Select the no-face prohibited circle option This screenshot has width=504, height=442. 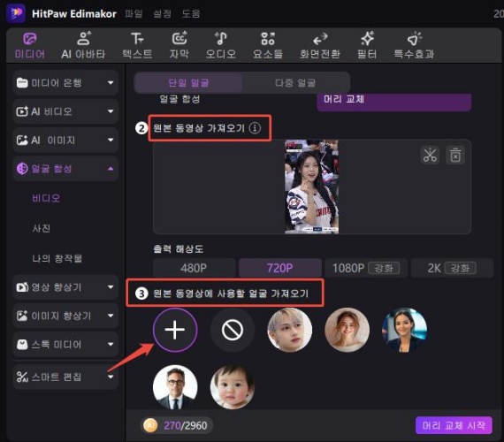point(233,330)
